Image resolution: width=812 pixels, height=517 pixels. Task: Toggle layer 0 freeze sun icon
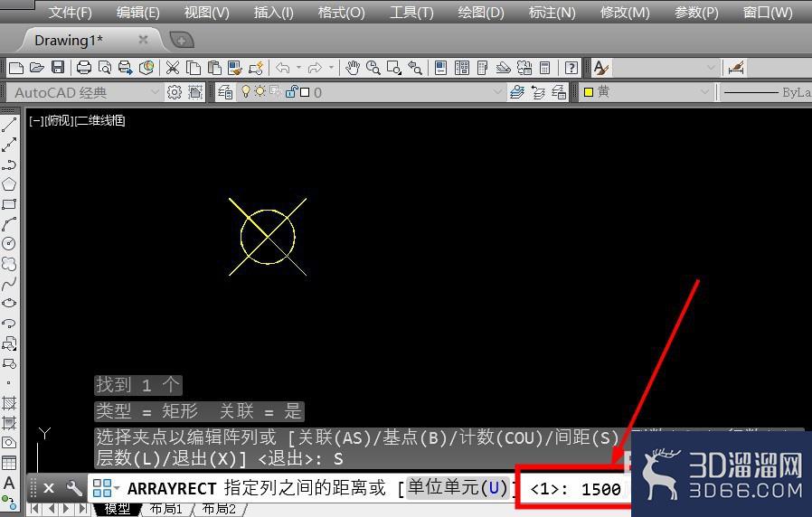(x=260, y=91)
